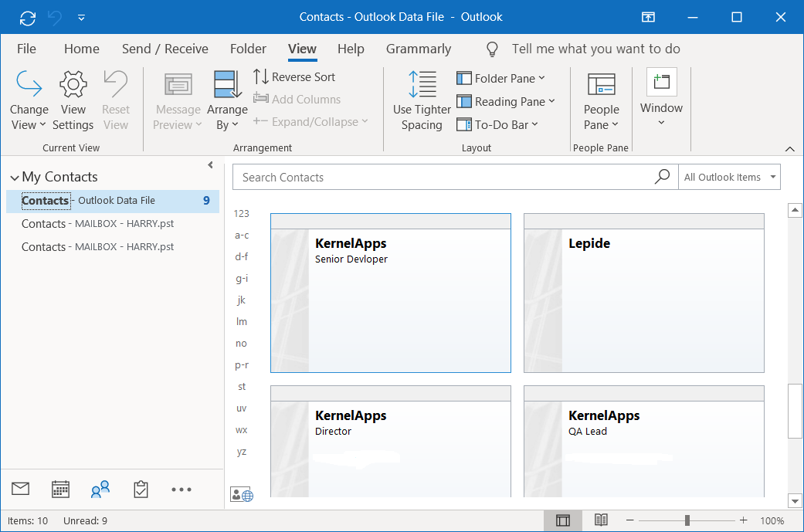Select second Contacts - MAILBOX - HARRY.pst folder
Screen dimensions: 804x532
click(113, 246)
